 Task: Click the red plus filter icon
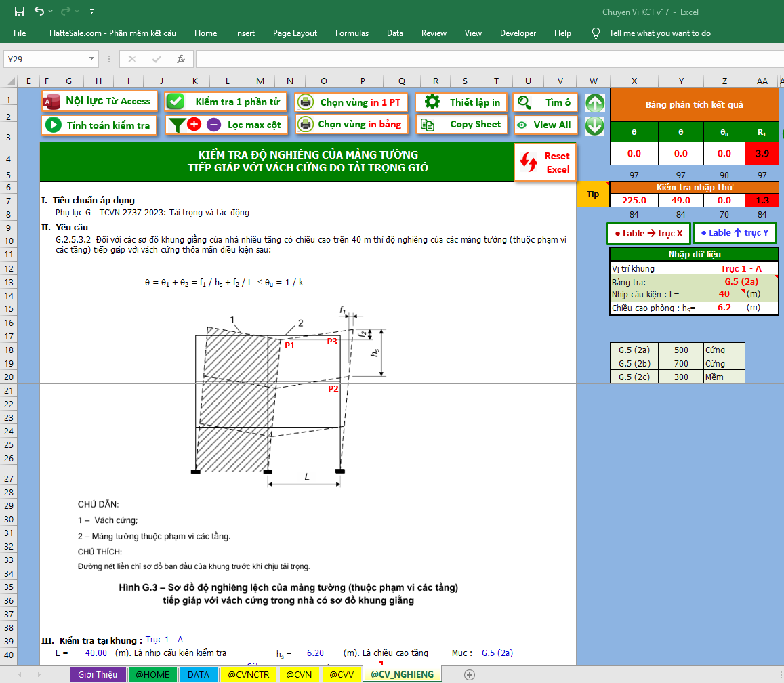194,125
